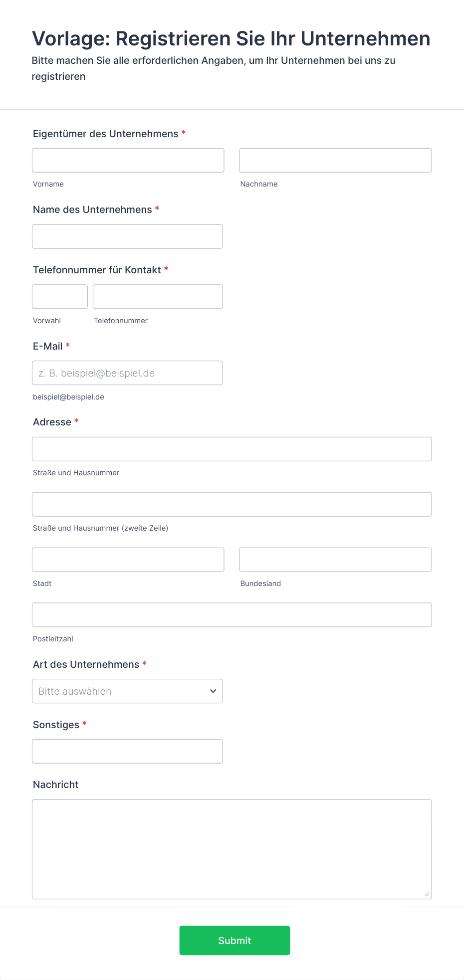
Task: Click the Nachname input field
Action: (x=335, y=160)
